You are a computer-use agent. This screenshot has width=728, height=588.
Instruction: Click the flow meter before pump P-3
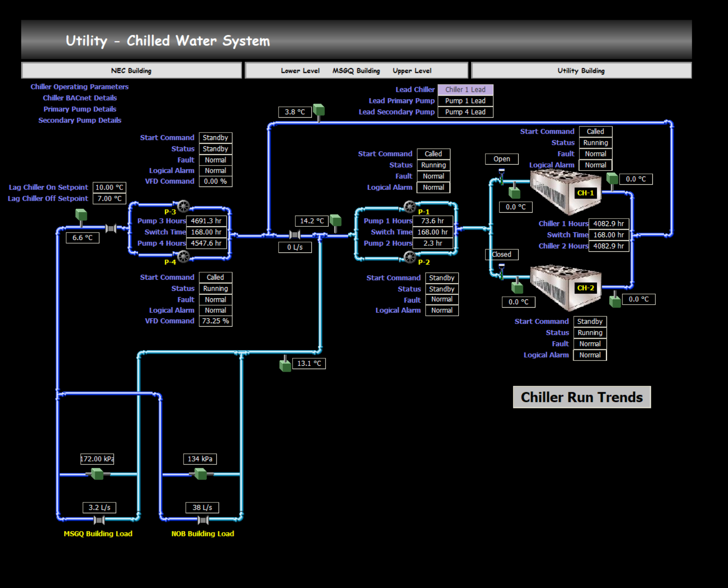[x=111, y=228]
